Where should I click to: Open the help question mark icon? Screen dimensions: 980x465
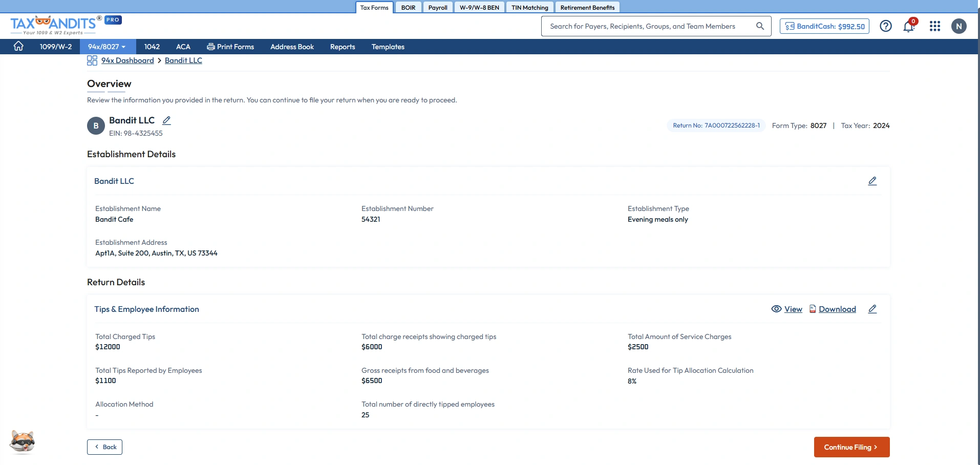pos(886,26)
